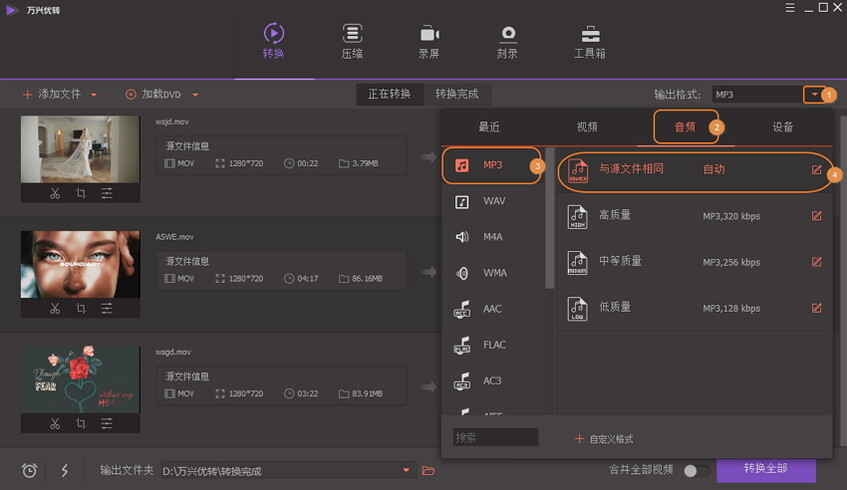Screen dimensions: 847x490
Task: Switch to the 音频 tab
Action: pos(685,127)
